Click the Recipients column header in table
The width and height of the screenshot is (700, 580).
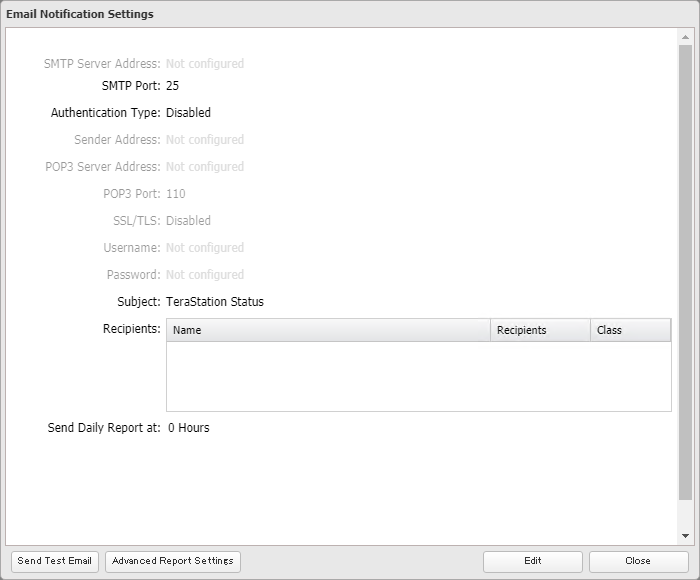coord(540,330)
